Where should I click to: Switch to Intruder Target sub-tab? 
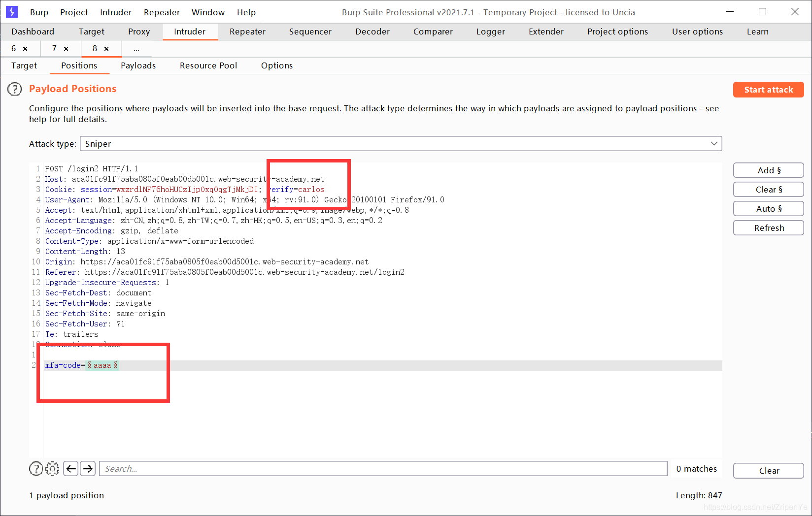(x=24, y=65)
